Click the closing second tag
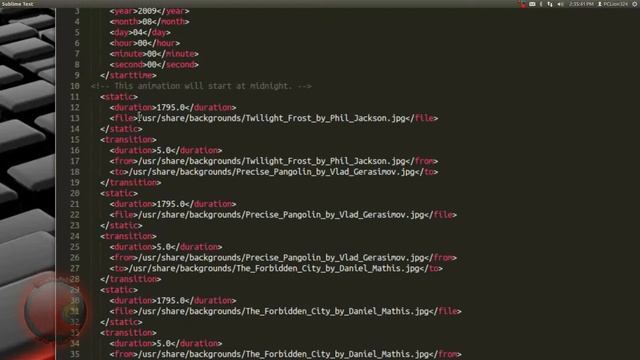Viewport: 640px width, 360px height. click(x=178, y=64)
